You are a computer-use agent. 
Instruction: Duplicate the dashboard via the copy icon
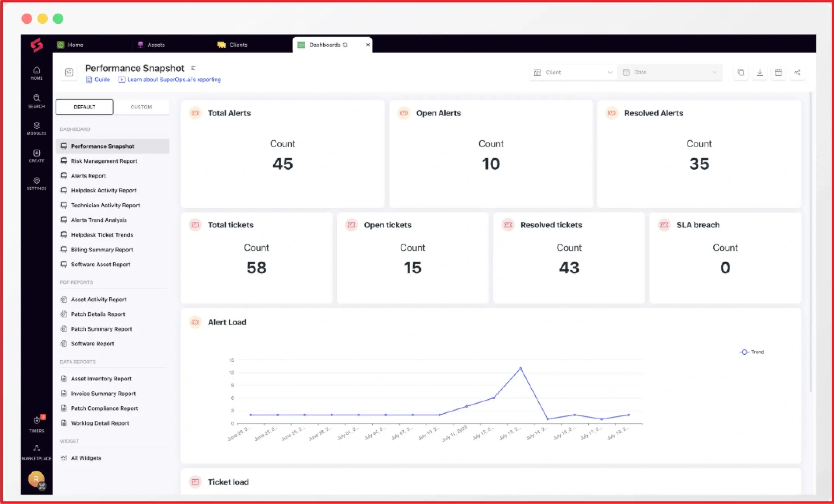point(741,72)
